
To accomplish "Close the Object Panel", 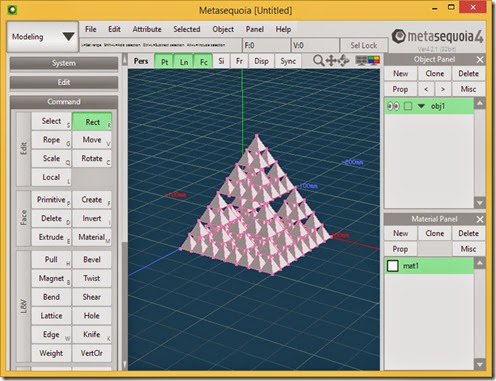I will coord(480,60).
